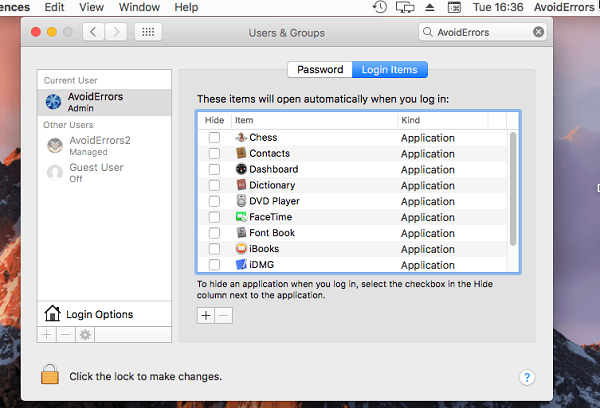Go forward with the right chevron button
Screen dimensions: 600x408
[116, 32]
